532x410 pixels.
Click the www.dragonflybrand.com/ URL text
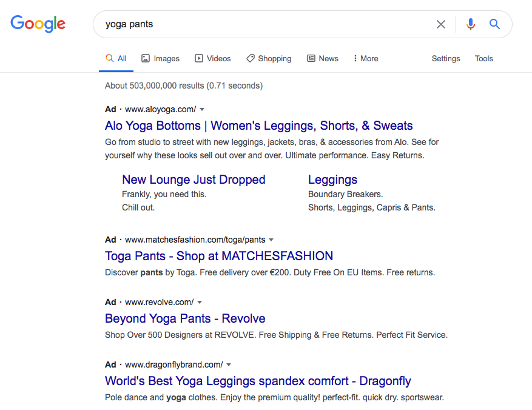pyautogui.click(x=173, y=365)
